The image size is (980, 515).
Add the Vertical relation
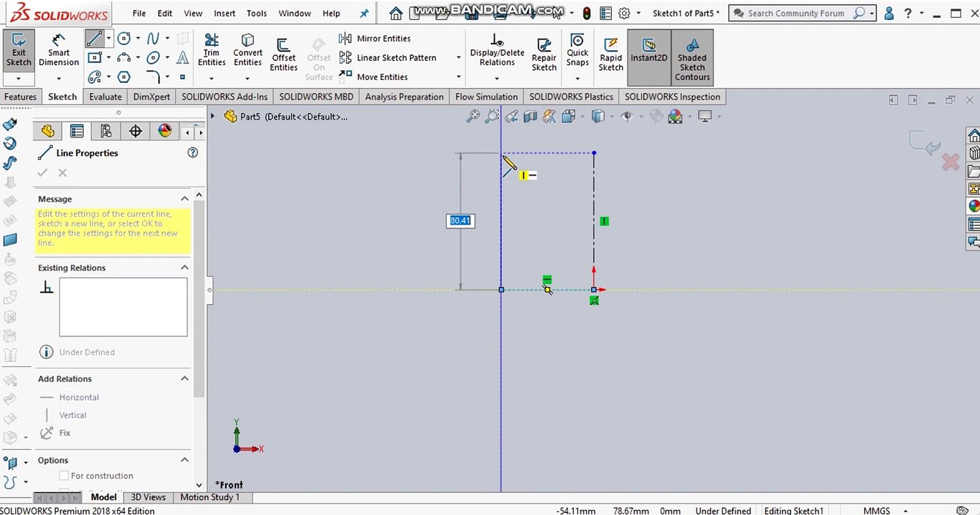(65, 415)
